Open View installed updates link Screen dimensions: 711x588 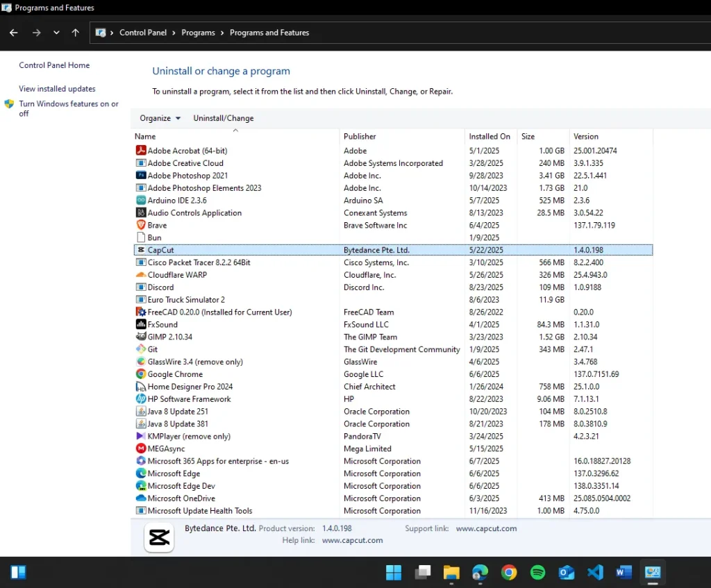tap(57, 89)
